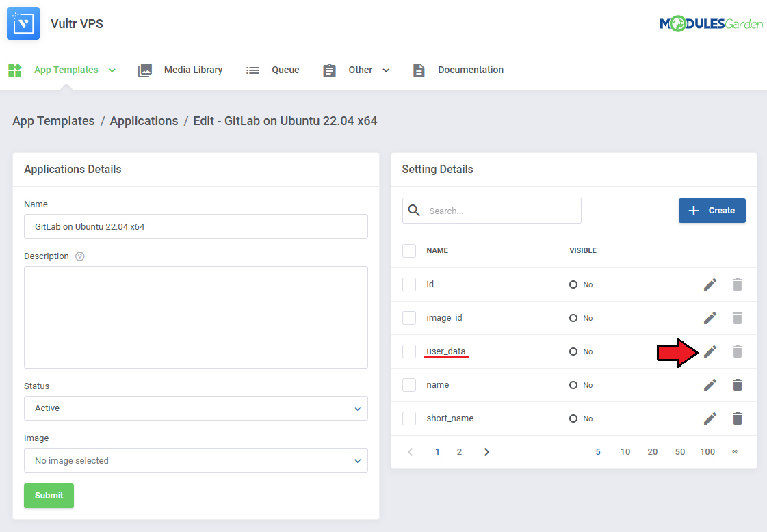The width and height of the screenshot is (767, 532).
Task: Open the Status dropdown showing Active
Action: point(196,408)
